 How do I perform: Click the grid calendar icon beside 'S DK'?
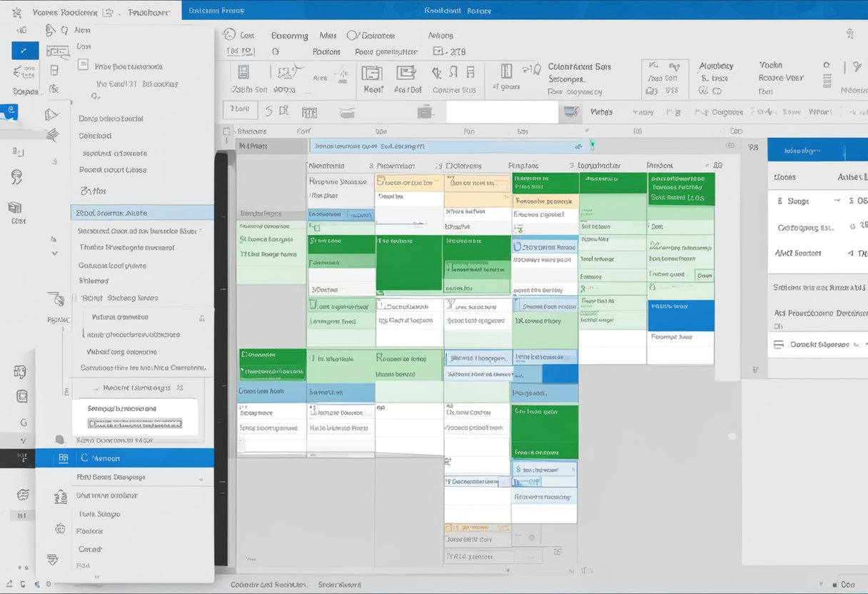(x=309, y=112)
